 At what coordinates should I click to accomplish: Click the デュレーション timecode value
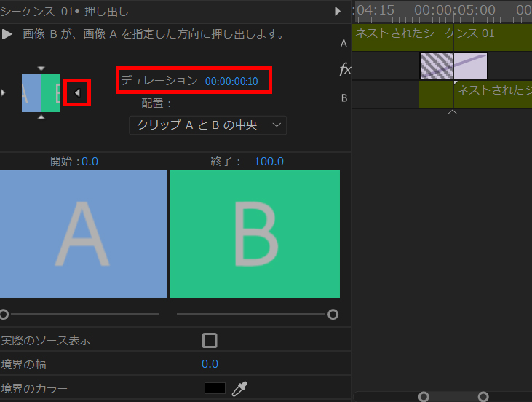(231, 81)
